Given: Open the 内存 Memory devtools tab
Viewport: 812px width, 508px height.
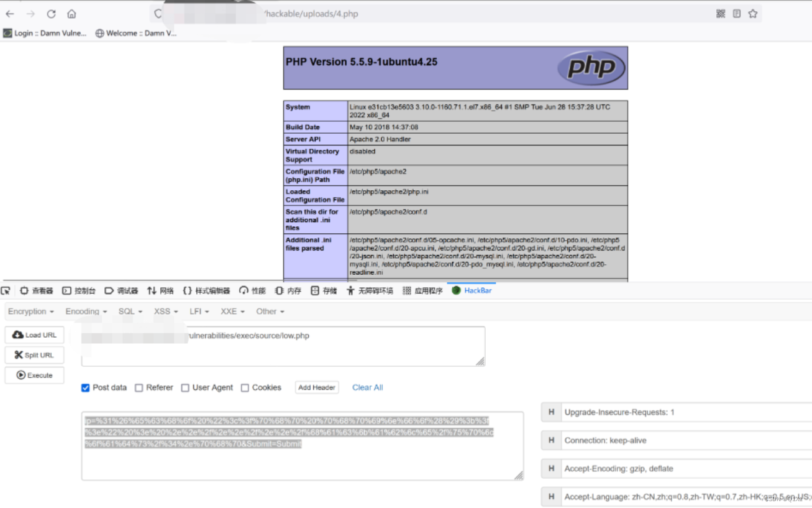Looking at the screenshot, I should tap(288, 291).
